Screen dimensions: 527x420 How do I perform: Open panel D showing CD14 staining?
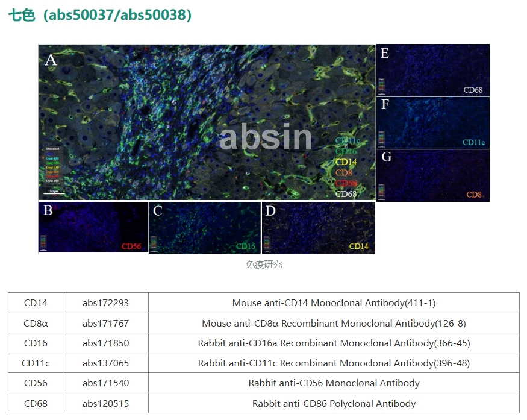318,227
